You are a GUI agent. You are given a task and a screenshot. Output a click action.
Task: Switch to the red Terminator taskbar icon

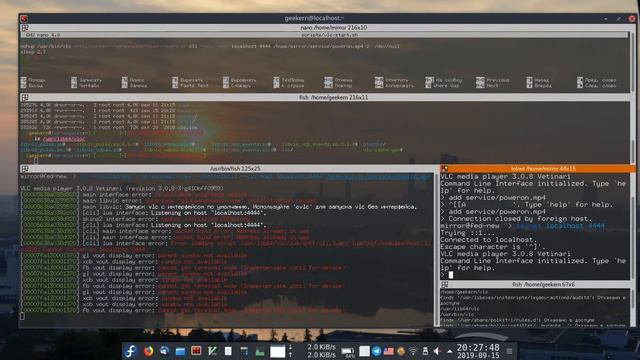(x=196, y=351)
